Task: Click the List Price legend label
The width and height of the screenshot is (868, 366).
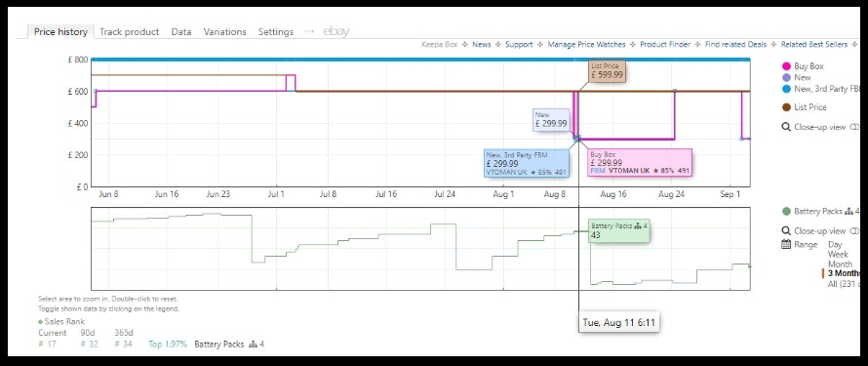Action: click(809, 107)
